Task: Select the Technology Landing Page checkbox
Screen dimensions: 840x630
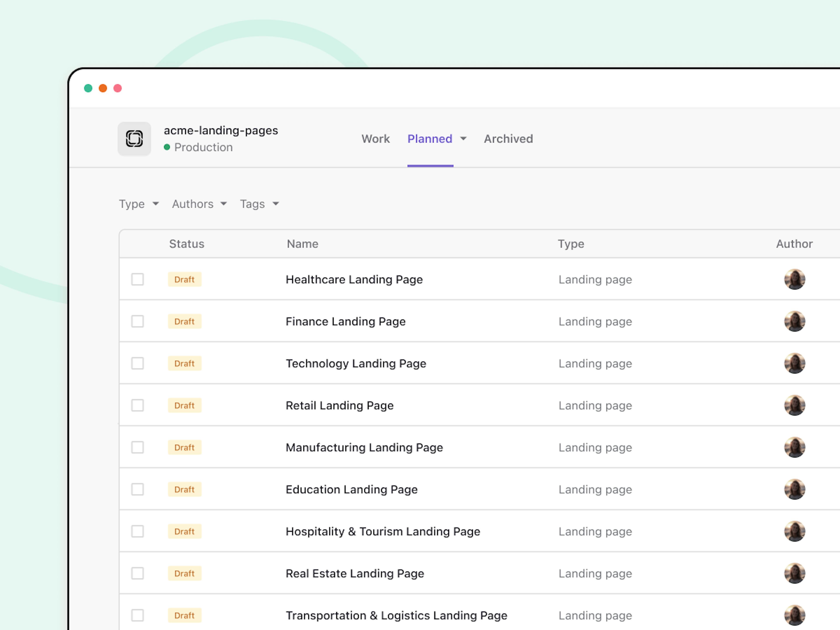Action: click(137, 363)
